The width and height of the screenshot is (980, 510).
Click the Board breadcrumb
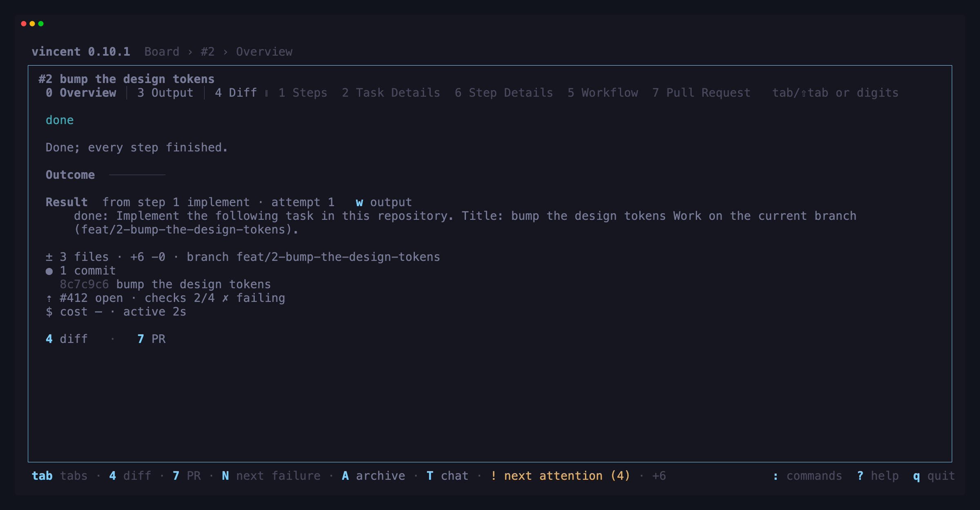pyautogui.click(x=162, y=52)
